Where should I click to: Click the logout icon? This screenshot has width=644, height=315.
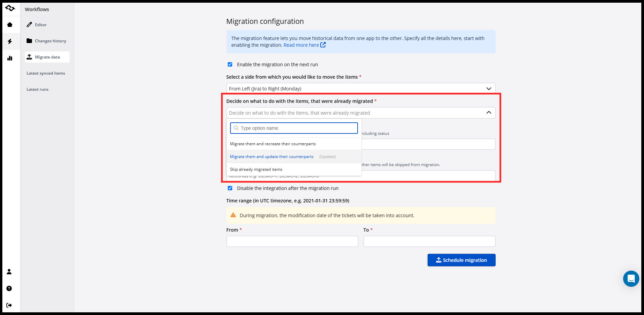pyautogui.click(x=9, y=305)
